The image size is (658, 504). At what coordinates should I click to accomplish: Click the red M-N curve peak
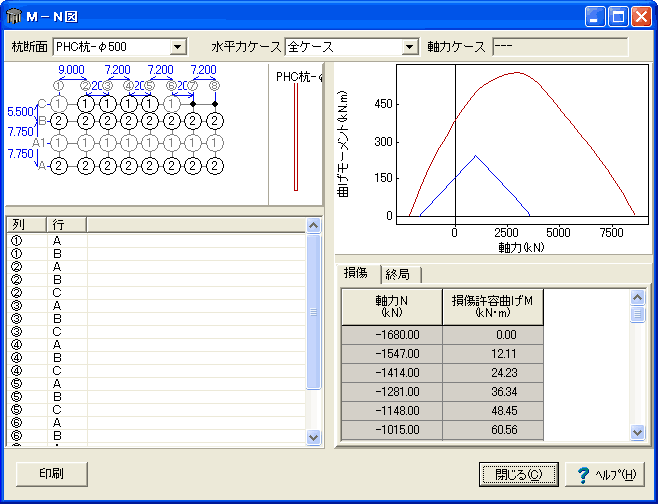[517, 73]
